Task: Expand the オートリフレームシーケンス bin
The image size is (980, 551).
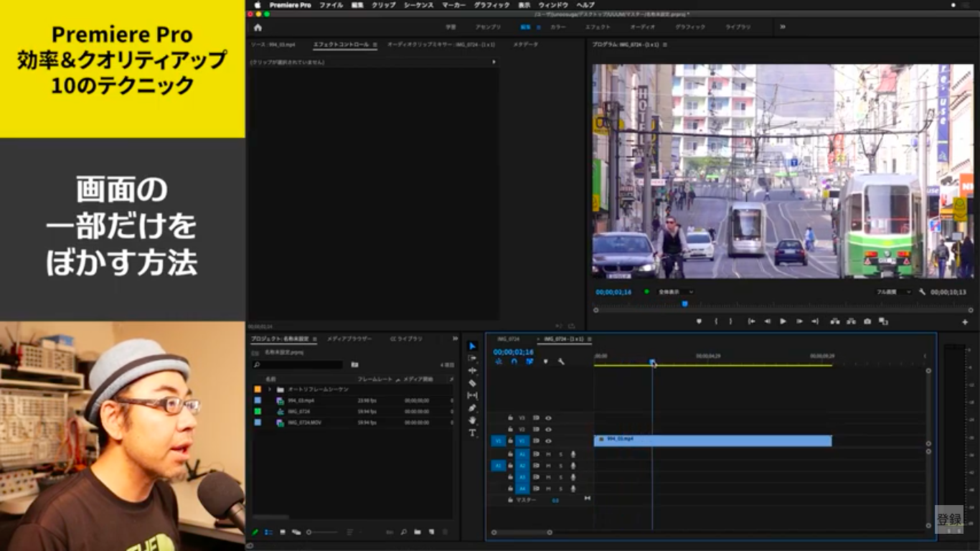Action: (270, 389)
